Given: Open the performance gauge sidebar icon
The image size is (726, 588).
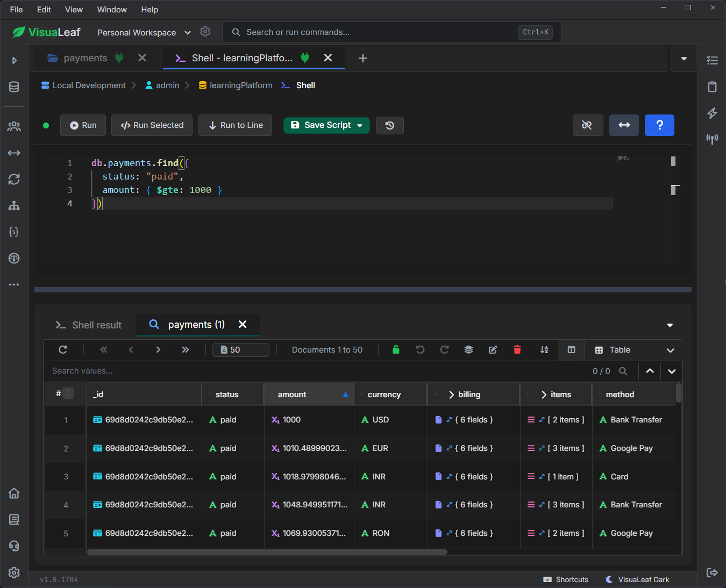Looking at the screenshot, I should point(14,258).
